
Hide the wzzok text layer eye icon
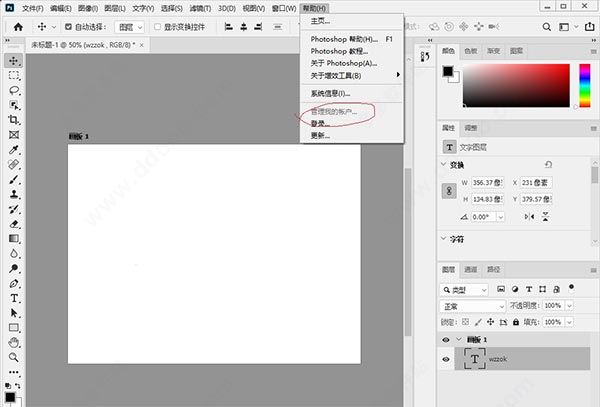coord(446,359)
